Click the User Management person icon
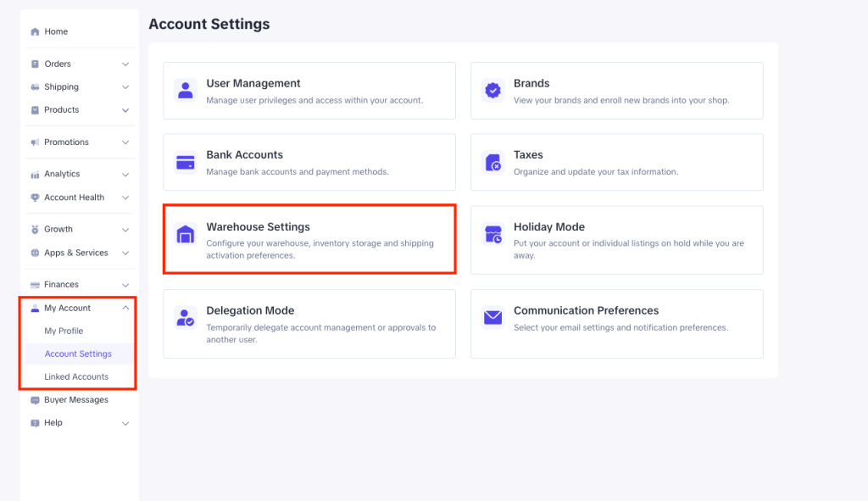 [x=185, y=91]
